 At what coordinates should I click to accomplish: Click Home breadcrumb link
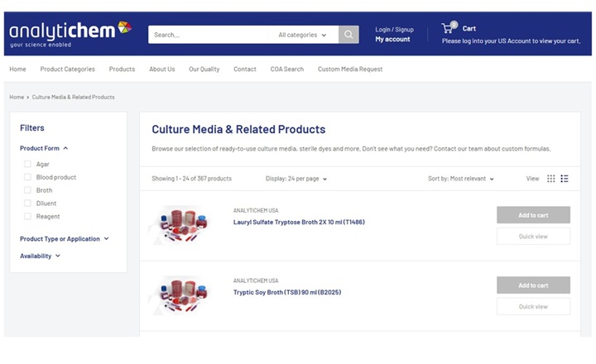[x=17, y=98]
